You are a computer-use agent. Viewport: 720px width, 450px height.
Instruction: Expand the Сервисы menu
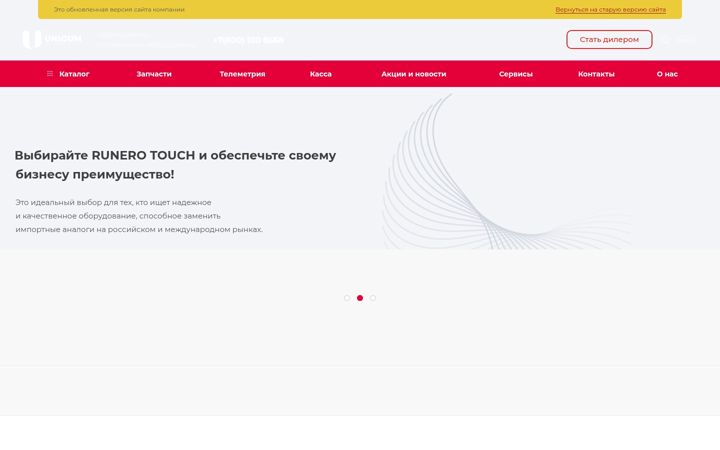point(516,74)
